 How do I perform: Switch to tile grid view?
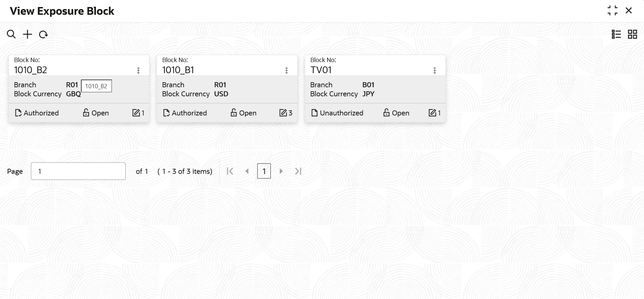[x=633, y=34]
